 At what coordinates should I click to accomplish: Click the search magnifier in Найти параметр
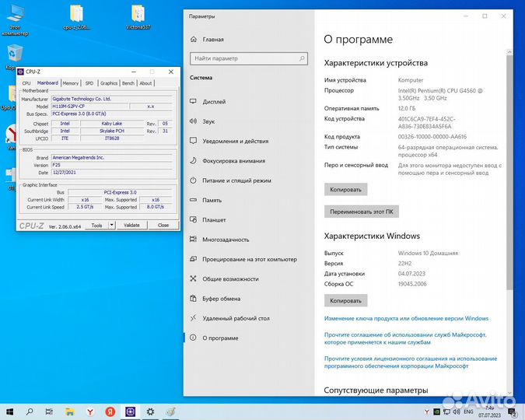click(x=302, y=58)
